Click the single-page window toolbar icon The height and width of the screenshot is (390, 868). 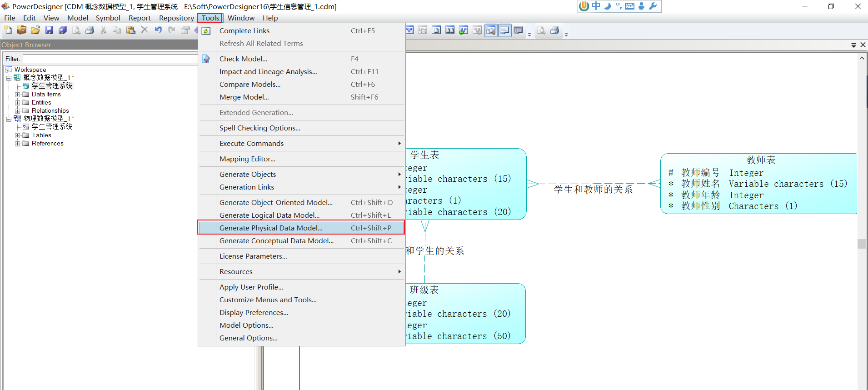[x=436, y=30]
